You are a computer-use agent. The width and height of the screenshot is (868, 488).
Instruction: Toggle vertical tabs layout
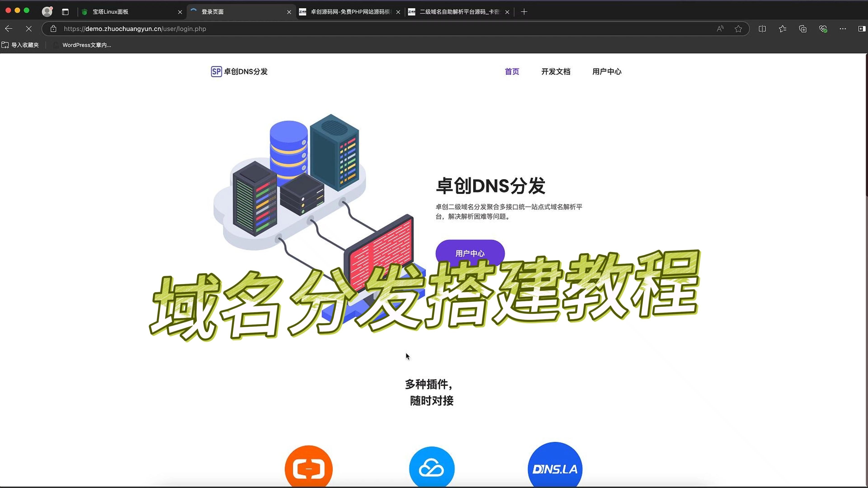coord(65,12)
